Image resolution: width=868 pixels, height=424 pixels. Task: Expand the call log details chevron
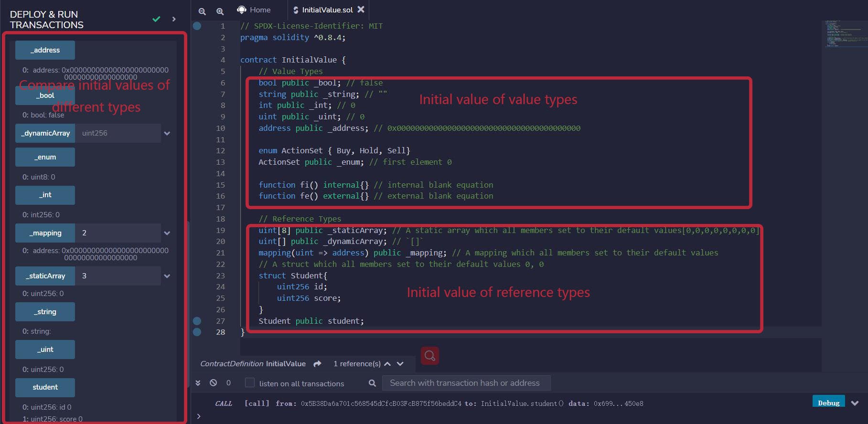(855, 403)
